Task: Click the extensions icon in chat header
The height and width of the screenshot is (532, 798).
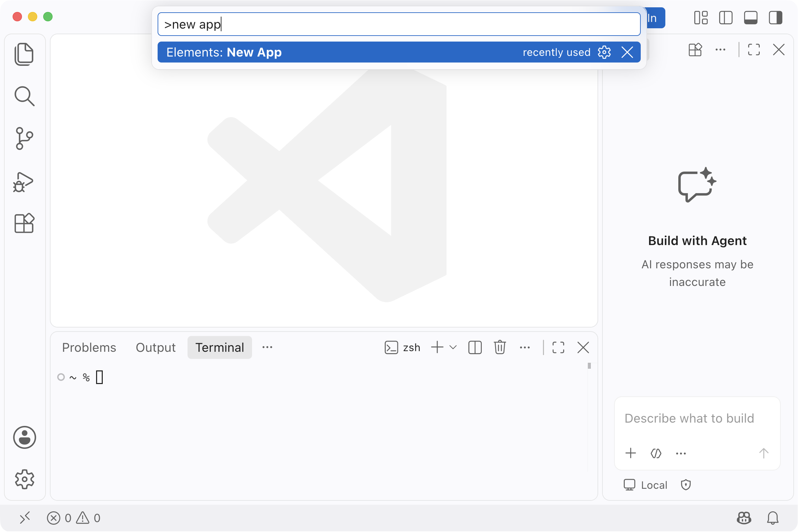Action: point(695,50)
